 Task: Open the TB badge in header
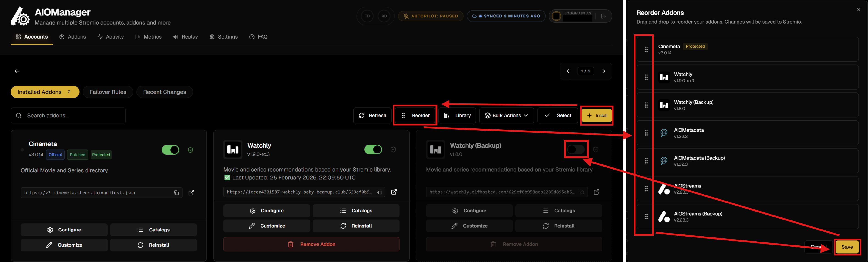click(367, 16)
